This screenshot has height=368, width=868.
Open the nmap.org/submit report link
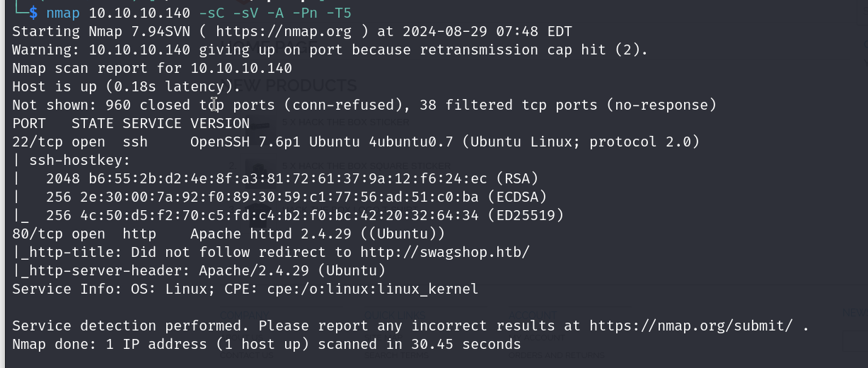691,326
